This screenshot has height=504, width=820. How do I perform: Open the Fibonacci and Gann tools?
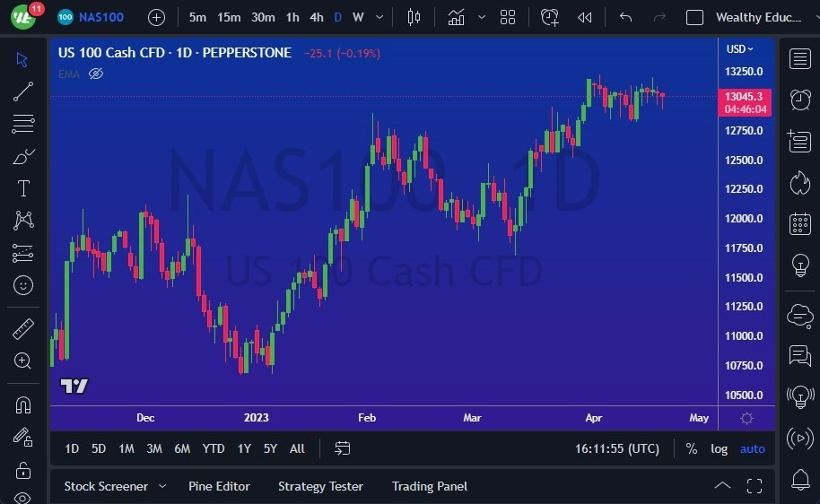pos(23,124)
